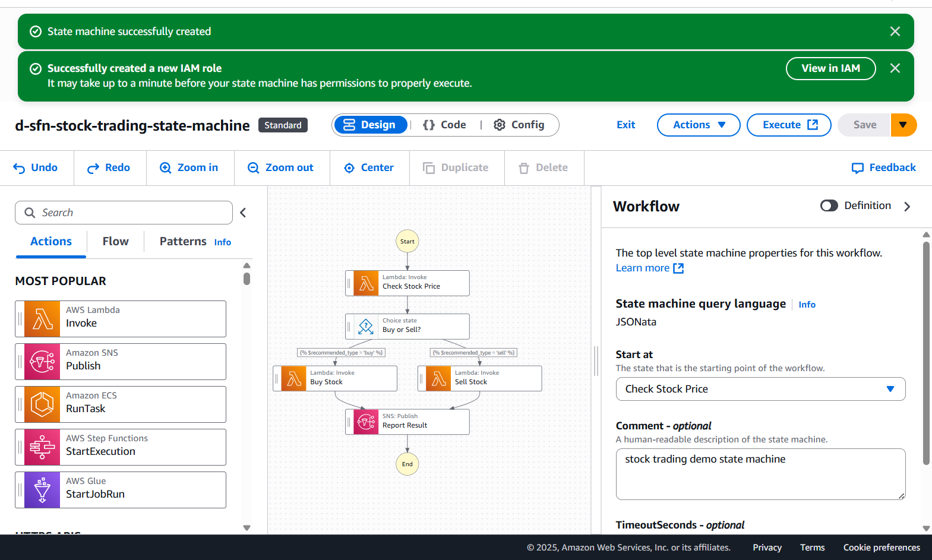Click the states Search field
932x560 pixels.
click(x=124, y=213)
